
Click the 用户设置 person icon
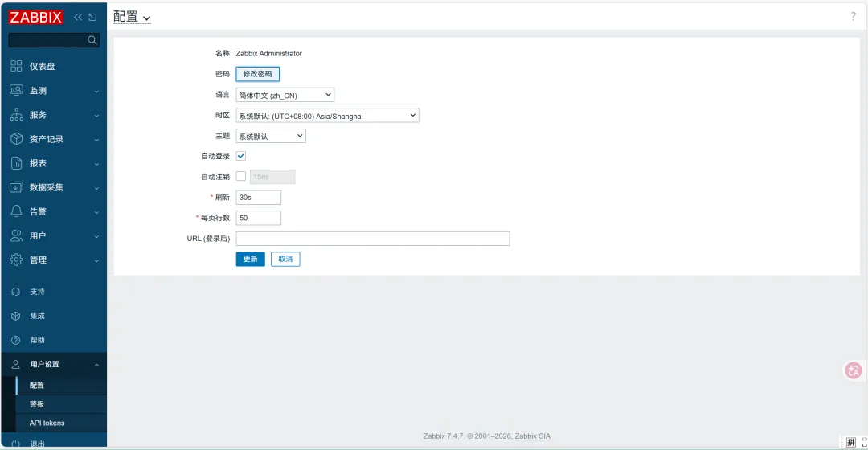tap(15, 364)
